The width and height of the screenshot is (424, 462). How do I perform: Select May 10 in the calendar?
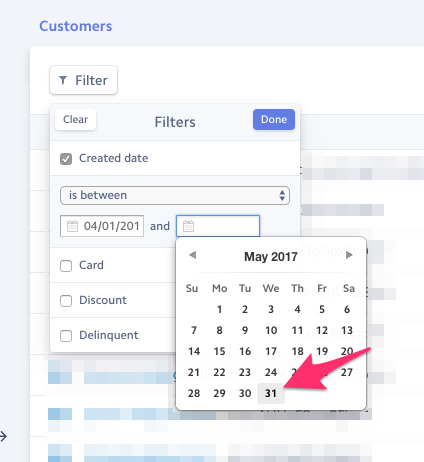271,330
